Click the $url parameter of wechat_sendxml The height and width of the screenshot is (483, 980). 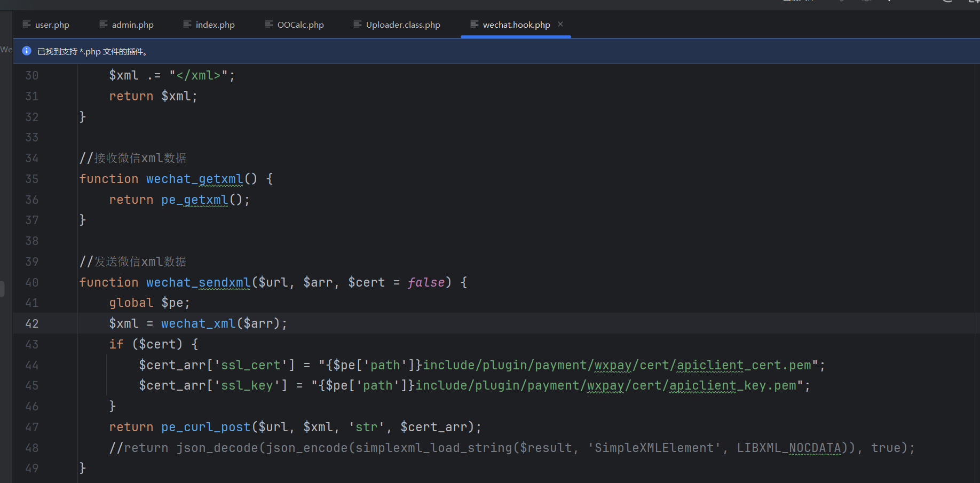[273, 283]
